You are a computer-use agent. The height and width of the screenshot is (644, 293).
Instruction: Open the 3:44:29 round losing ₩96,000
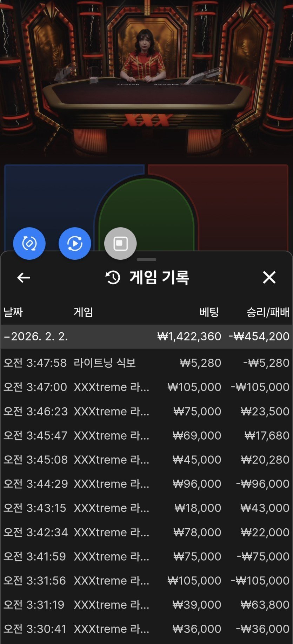[x=146, y=484]
